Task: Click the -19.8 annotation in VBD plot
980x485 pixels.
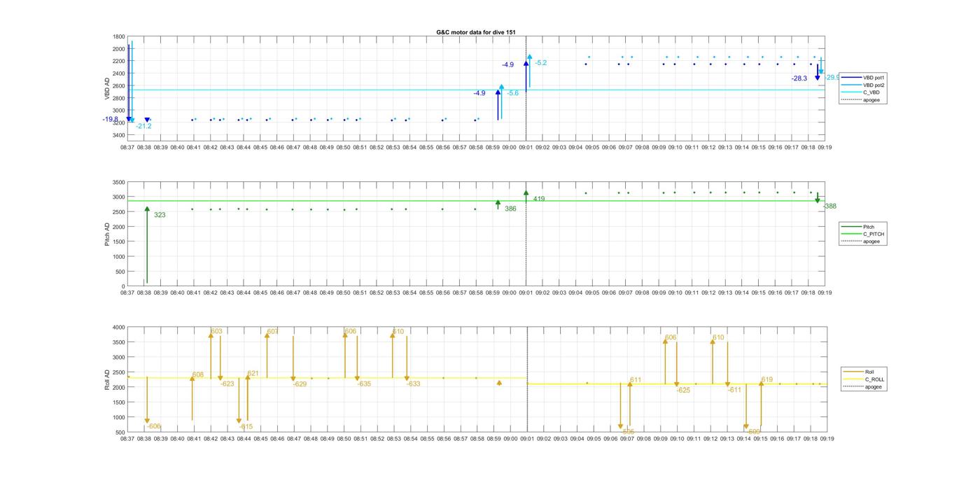Action: tap(110, 120)
